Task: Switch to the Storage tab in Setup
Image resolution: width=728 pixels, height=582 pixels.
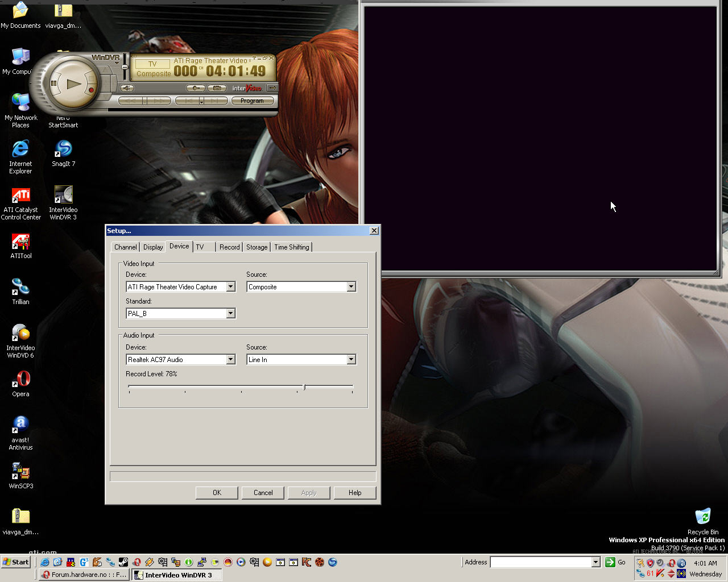Action: tap(257, 247)
